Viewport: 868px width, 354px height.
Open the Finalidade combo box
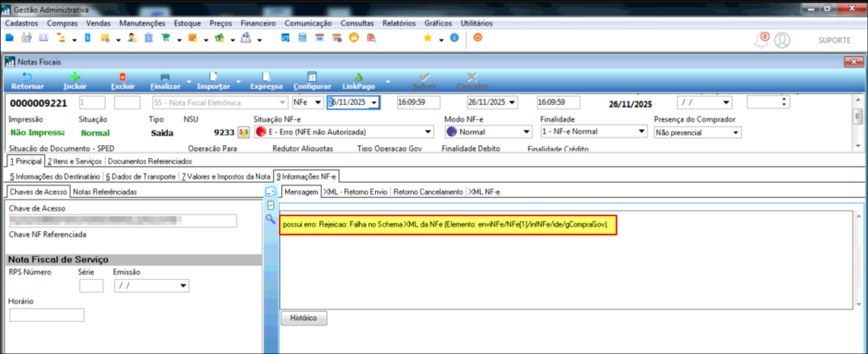pyautogui.click(x=641, y=132)
